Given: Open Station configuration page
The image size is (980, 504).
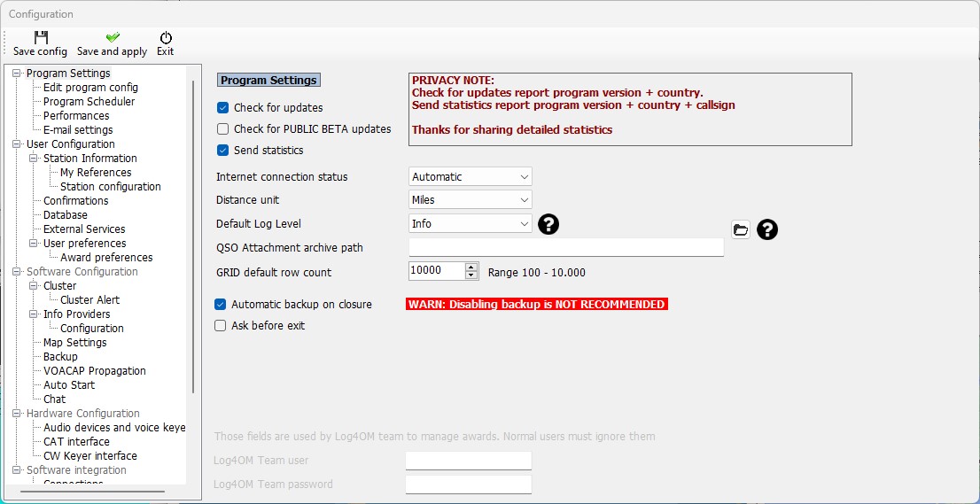Looking at the screenshot, I should 111,187.
